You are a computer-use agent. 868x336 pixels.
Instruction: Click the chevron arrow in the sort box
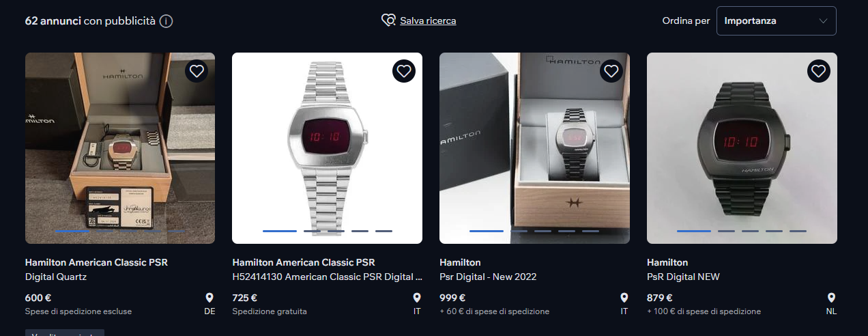[822, 20]
